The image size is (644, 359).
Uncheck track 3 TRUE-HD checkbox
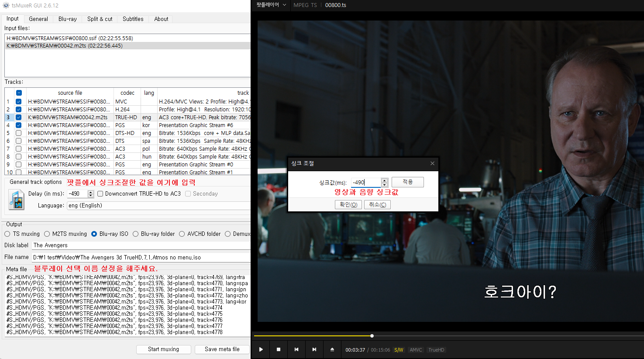[x=18, y=117]
